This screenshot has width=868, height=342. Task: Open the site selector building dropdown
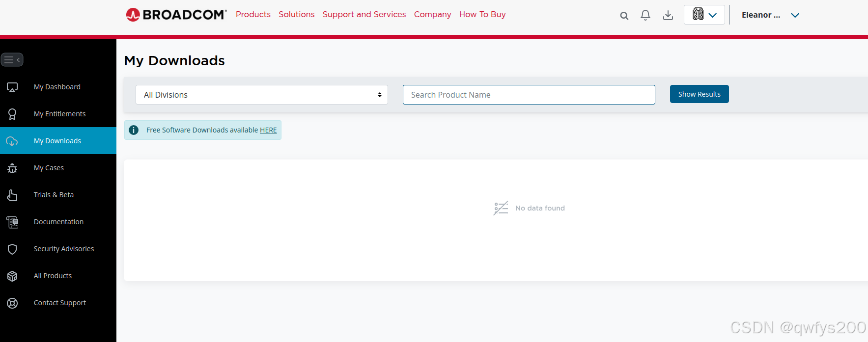[x=704, y=15]
